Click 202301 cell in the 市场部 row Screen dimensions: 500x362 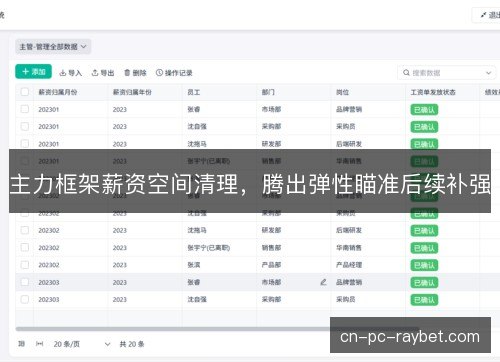49,109
